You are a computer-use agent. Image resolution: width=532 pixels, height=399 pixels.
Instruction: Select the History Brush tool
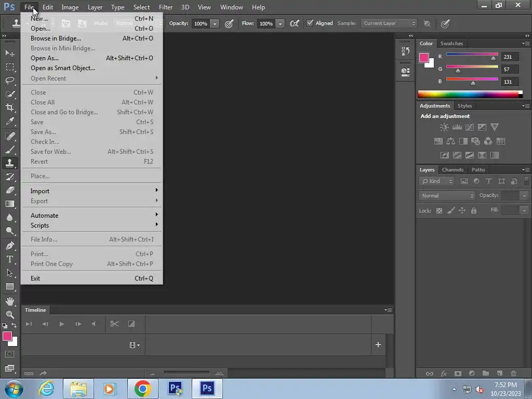click(x=10, y=177)
